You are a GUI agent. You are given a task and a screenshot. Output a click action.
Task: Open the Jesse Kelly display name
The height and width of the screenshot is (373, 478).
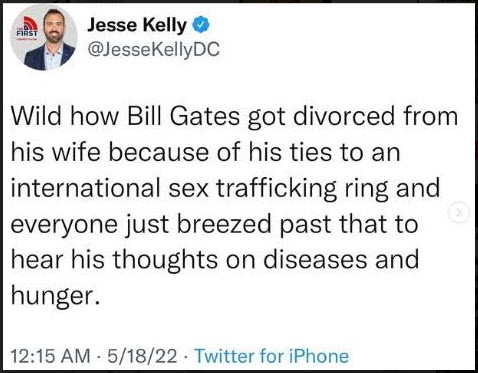point(137,25)
